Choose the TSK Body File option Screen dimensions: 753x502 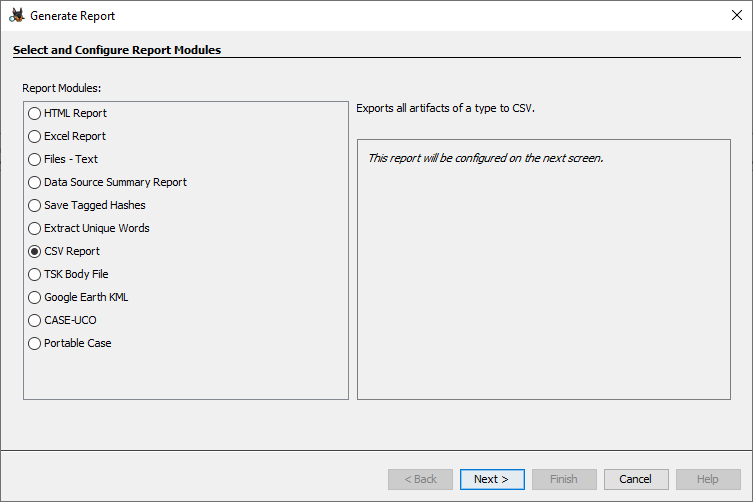tap(35, 274)
